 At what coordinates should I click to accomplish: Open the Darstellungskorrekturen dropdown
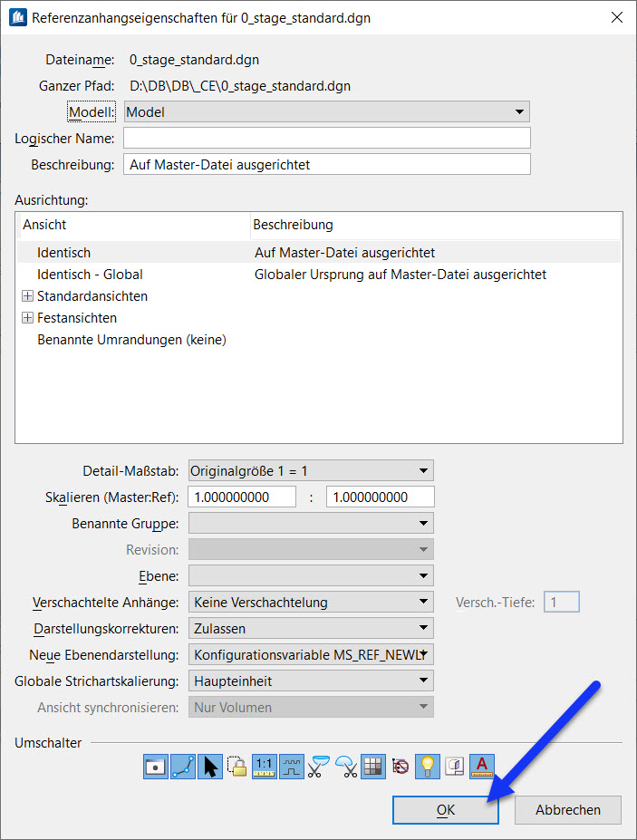tap(311, 628)
